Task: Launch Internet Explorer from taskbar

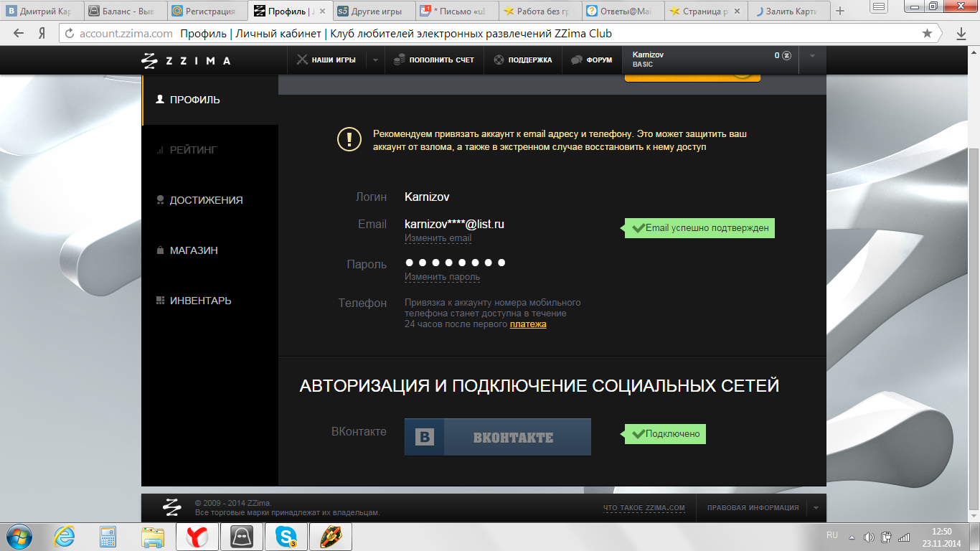Action: 65,537
